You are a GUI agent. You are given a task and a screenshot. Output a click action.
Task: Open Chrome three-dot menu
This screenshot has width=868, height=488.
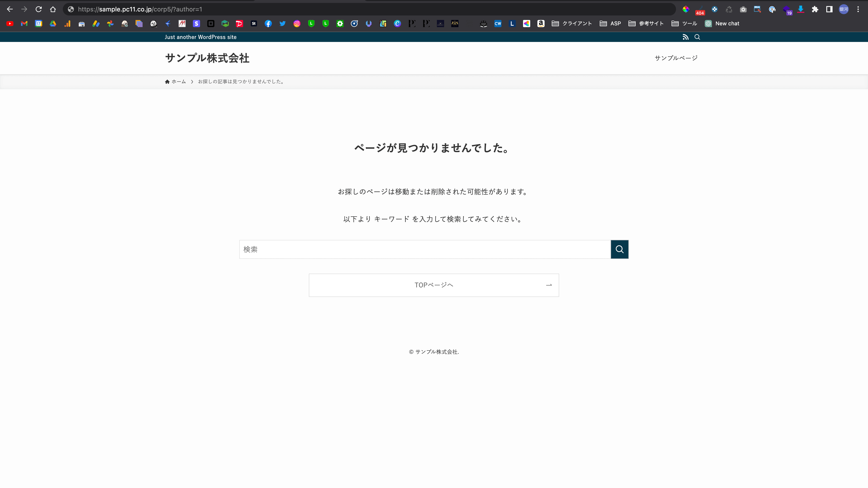tap(858, 9)
